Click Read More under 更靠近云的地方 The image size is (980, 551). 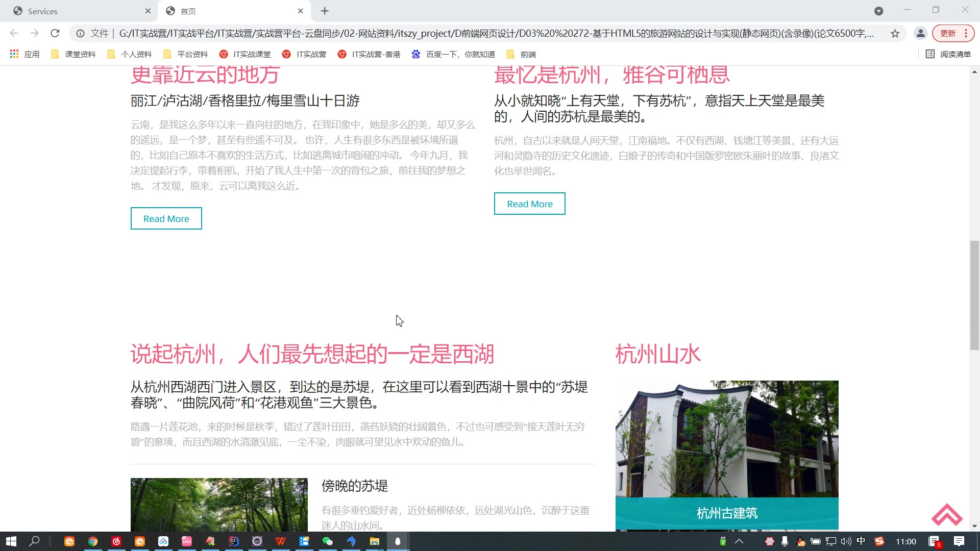[166, 218]
